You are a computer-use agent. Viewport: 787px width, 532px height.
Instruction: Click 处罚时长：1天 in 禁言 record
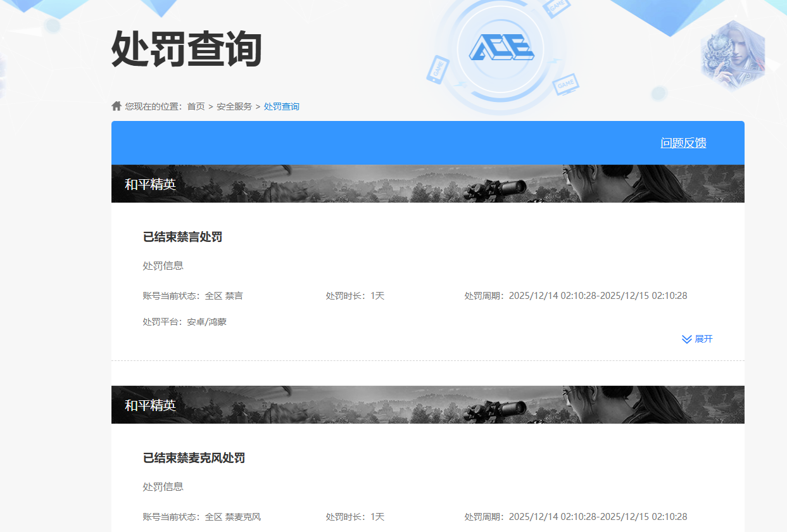[x=355, y=296]
